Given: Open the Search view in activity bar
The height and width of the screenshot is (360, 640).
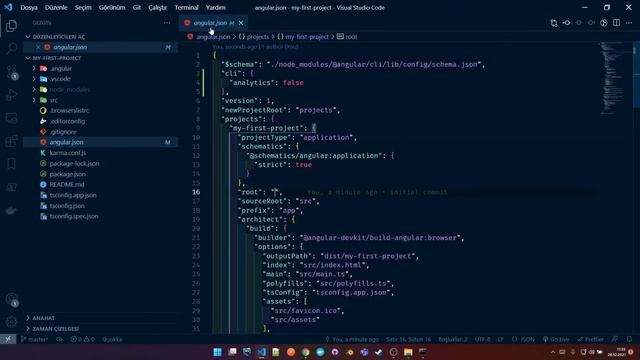Looking at the screenshot, I should click(11, 49).
